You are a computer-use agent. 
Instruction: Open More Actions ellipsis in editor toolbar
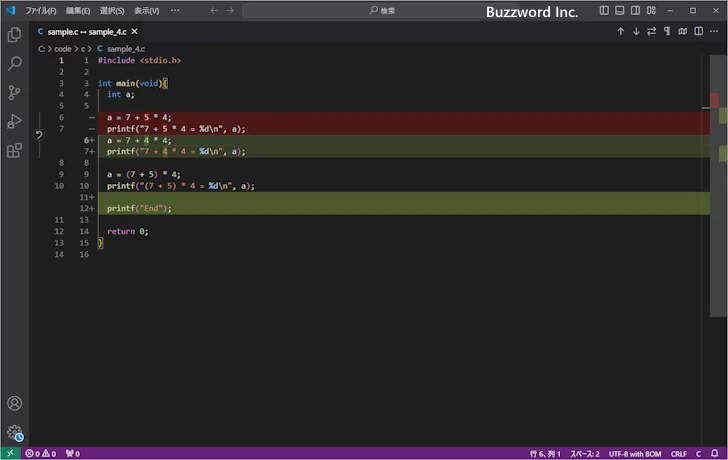[x=714, y=32]
